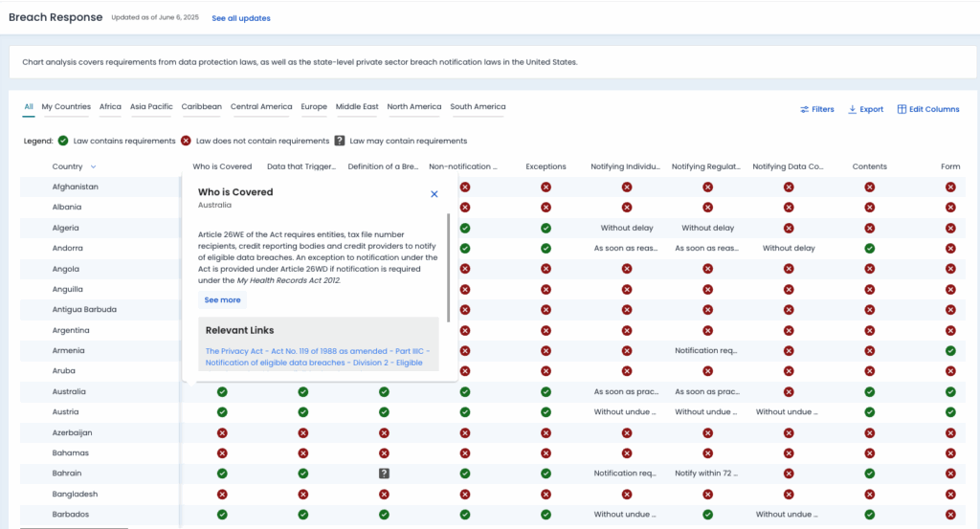Export the breach response chart
This screenshot has width=980, height=529.
865,109
